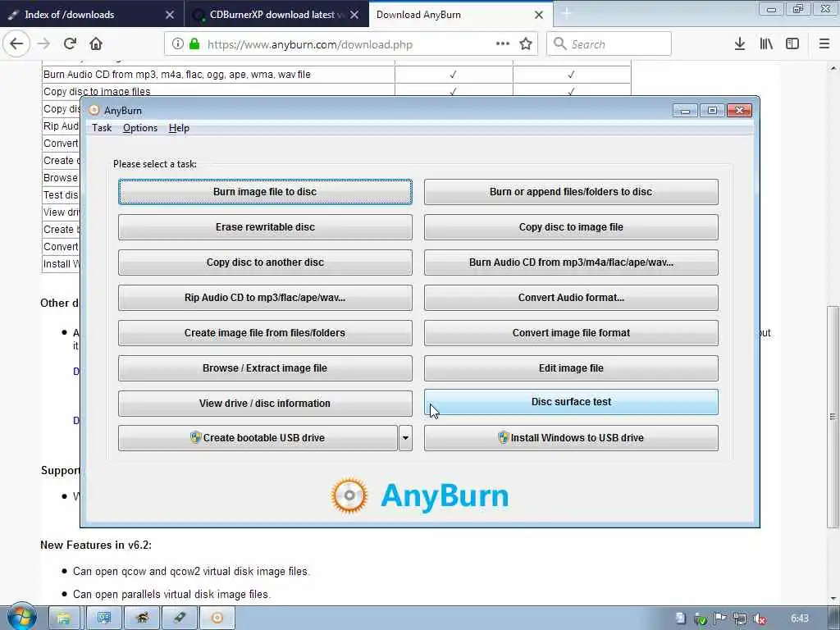The image size is (840, 630).
Task: Bookmark this page with star icon
Action: (526, 44)
